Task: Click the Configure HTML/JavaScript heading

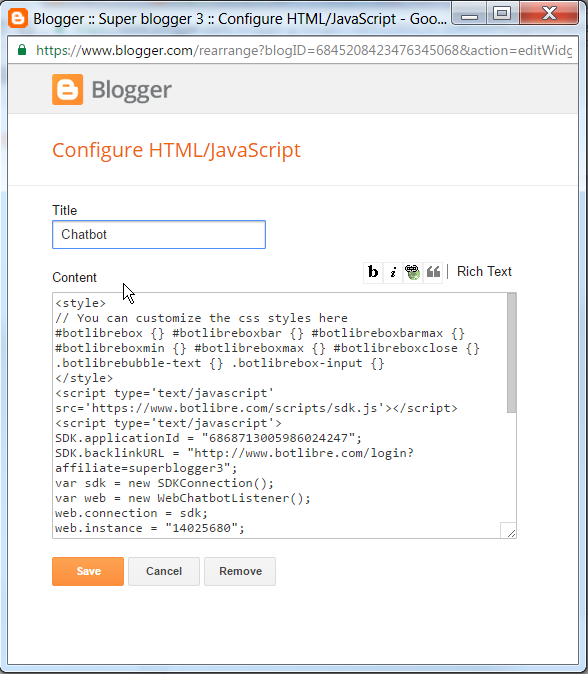Action: (x=176, y=150)
